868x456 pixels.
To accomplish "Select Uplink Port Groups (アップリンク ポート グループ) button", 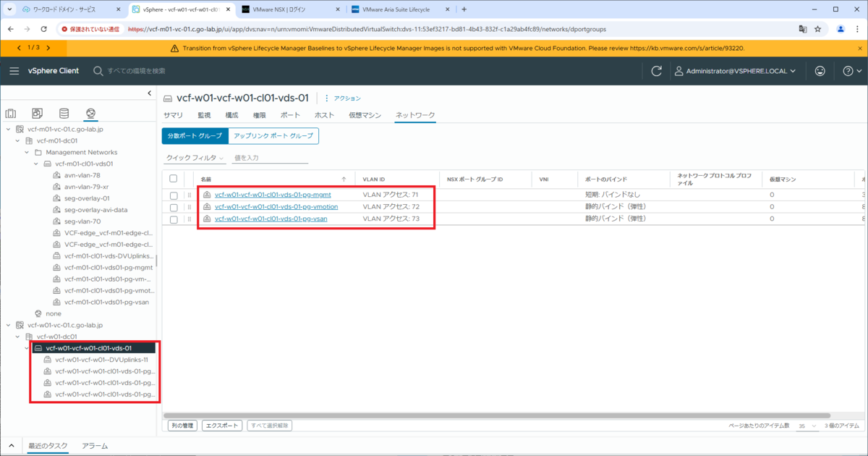I will 273,136.
